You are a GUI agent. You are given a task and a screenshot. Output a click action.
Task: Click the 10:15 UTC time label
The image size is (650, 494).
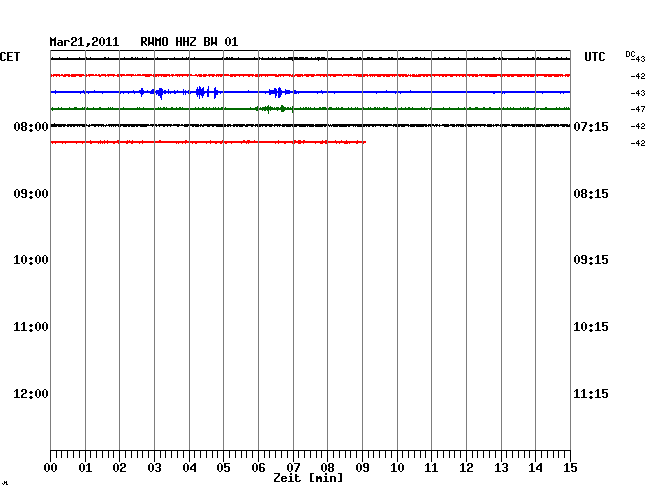click(x=591, y=327)
